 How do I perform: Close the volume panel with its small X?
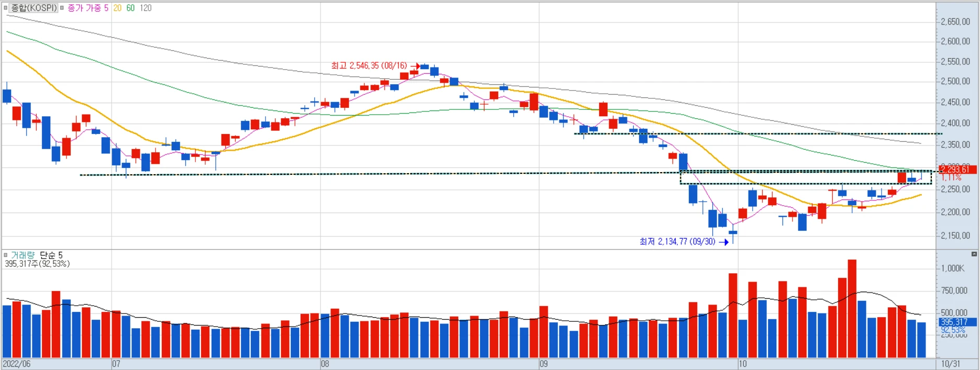pyautogui.click(x=974, y=254)
